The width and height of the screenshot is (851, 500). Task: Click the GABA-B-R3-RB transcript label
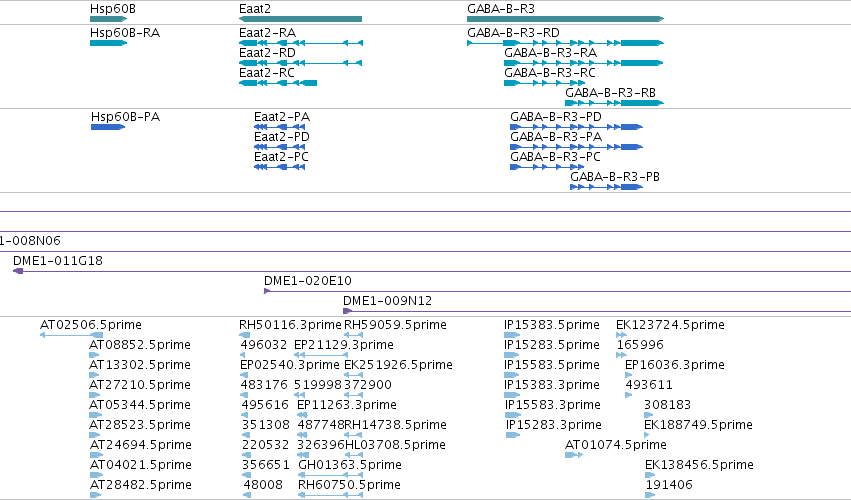point(611,93)
